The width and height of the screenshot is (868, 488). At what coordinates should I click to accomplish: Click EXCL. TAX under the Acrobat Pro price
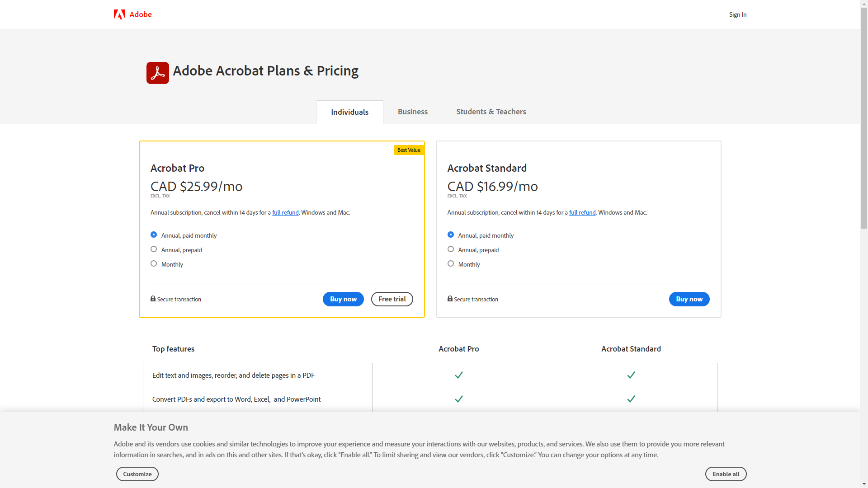pyautogui.click(x=160, y=196)
